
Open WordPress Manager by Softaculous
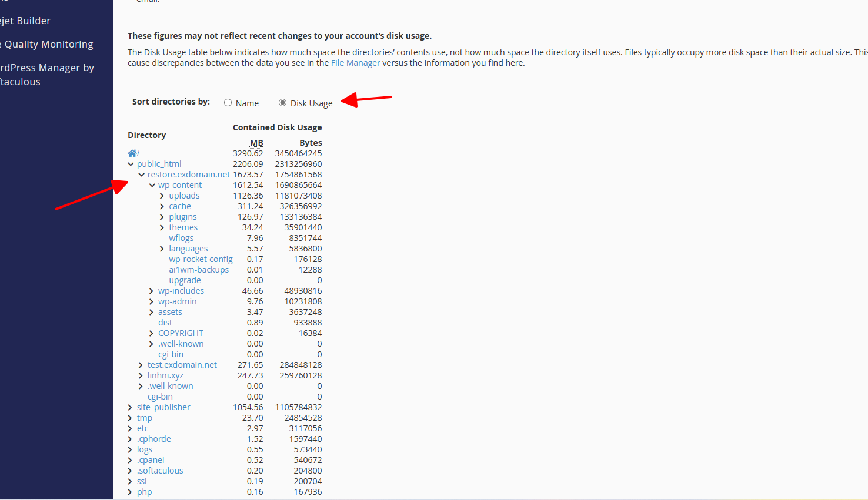pyautogui.click(x=47, y=75)
